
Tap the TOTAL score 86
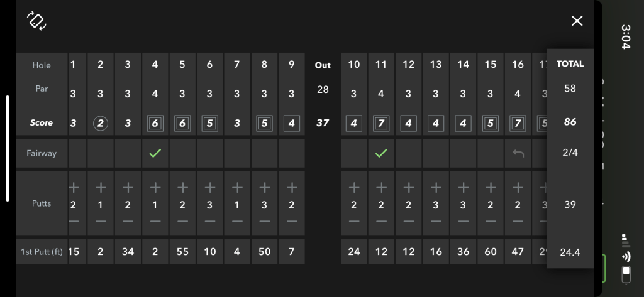(x=570, y=122)
